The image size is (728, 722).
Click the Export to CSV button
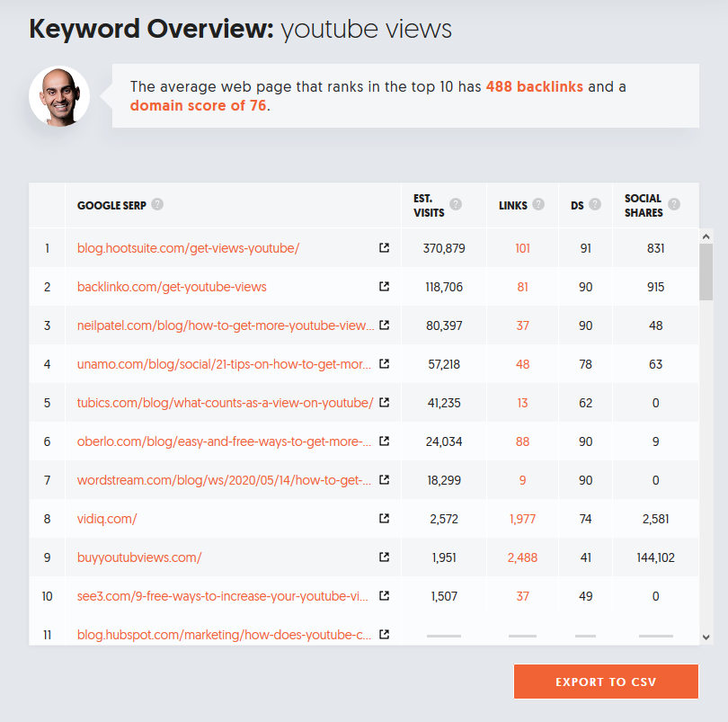(x=606, y=682)
